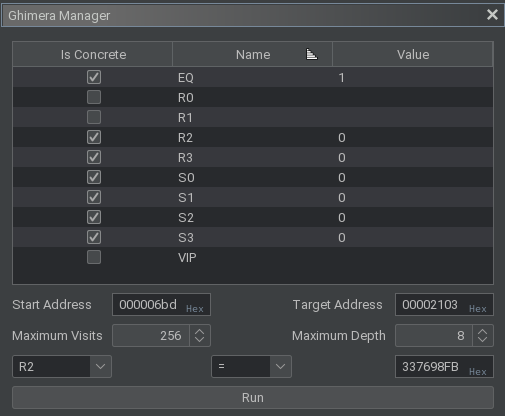Click the Maximum Visits value 256
Viewport: 505px width, 416px height.
click(x=151, y=336)
